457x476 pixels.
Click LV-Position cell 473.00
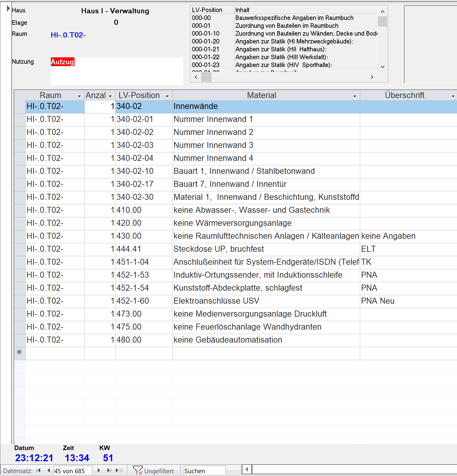pyautogui.click(x=144, y=314)
